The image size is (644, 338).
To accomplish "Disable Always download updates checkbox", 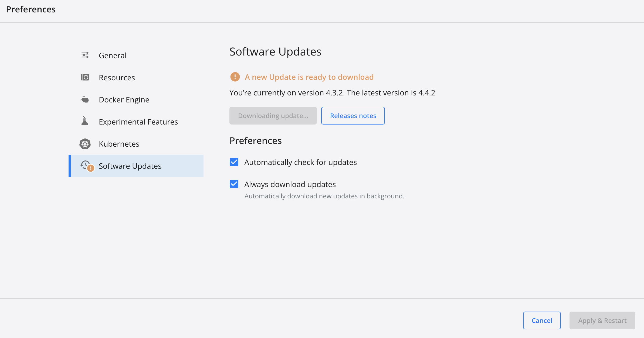I will tap(234, 184).
